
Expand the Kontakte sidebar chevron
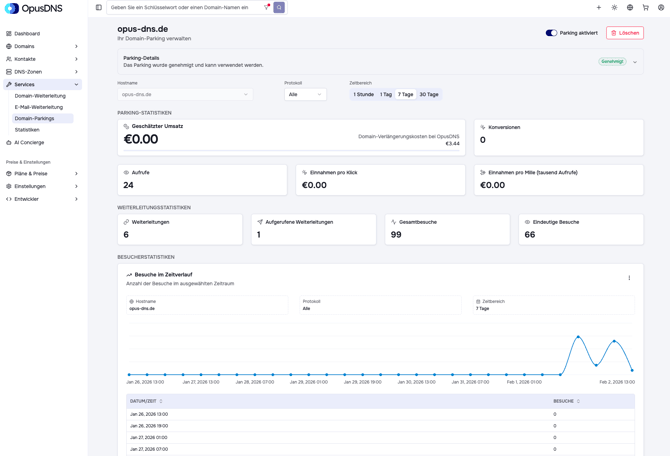76,59
